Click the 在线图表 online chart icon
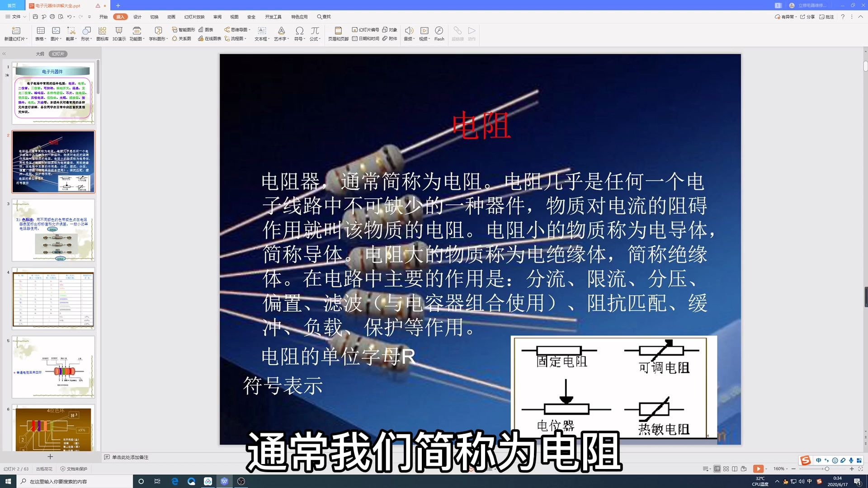The image size is (868, 488). pyautogui.click(x=210, y=38)
